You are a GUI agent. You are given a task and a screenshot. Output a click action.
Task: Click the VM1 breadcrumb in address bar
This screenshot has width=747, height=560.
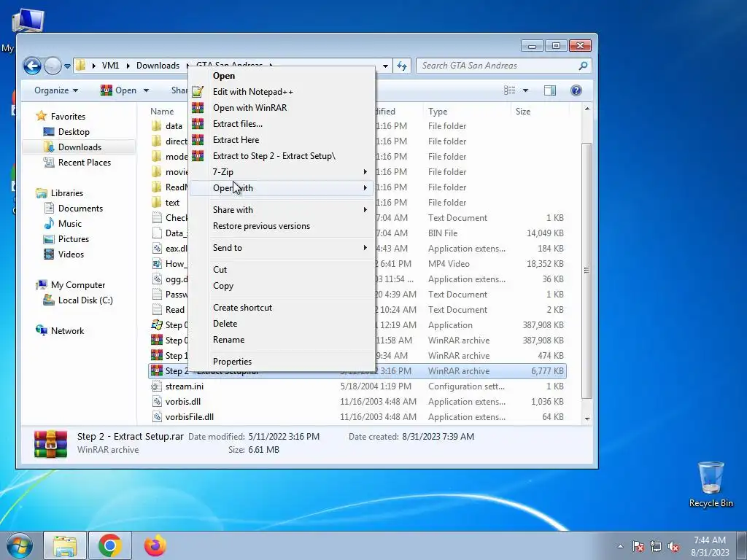pyautogui.click(x=111, y=66)
